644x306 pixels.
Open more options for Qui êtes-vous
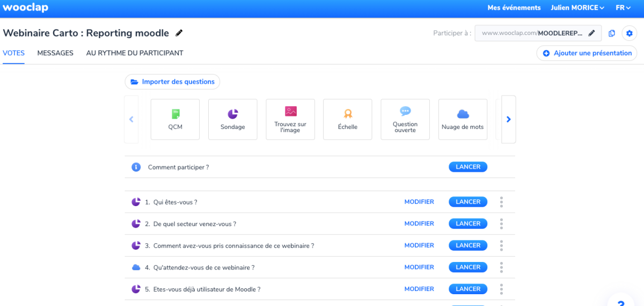[x=501, y=202]
